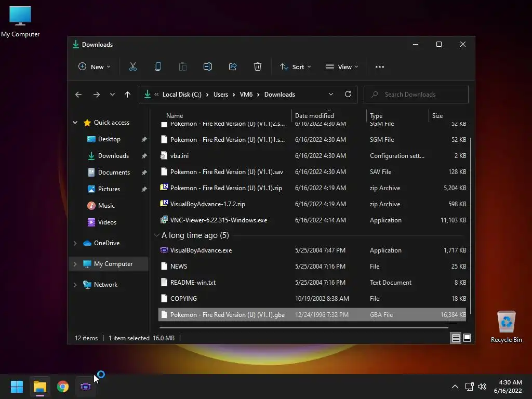Screen dimensions: 532x399
Task: Launch Google Chrome from taskbar
Action: (63, 387)
